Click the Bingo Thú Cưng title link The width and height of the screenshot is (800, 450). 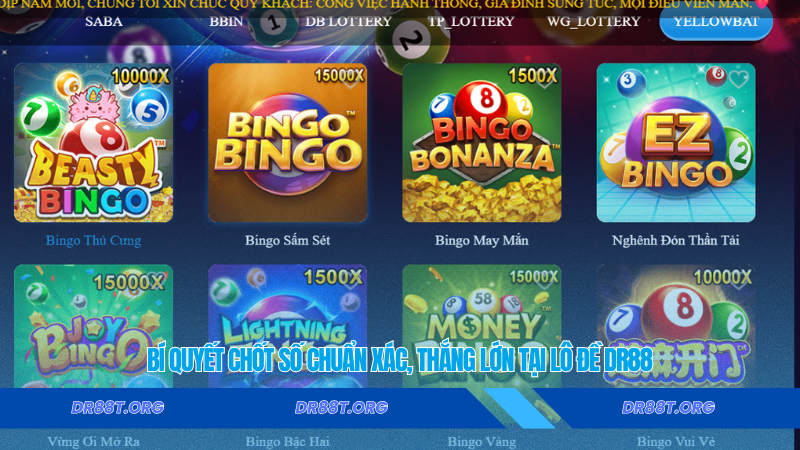click(x=93, y=240)
